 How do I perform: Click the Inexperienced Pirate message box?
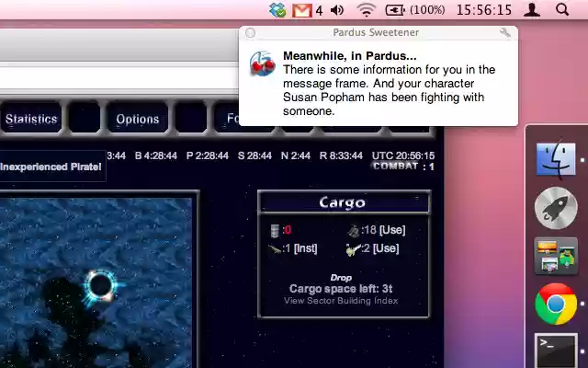51,167
